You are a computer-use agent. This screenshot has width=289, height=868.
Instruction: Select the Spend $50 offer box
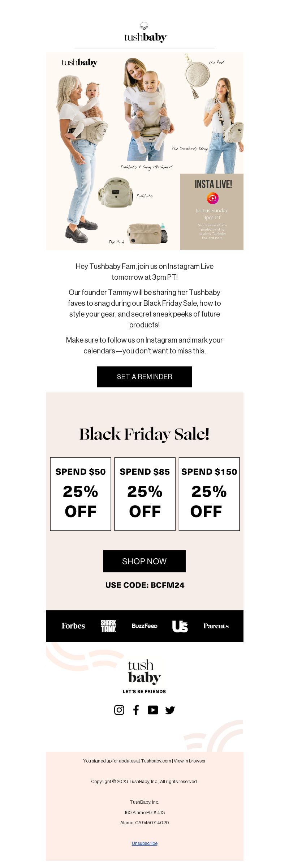[81, 494]
